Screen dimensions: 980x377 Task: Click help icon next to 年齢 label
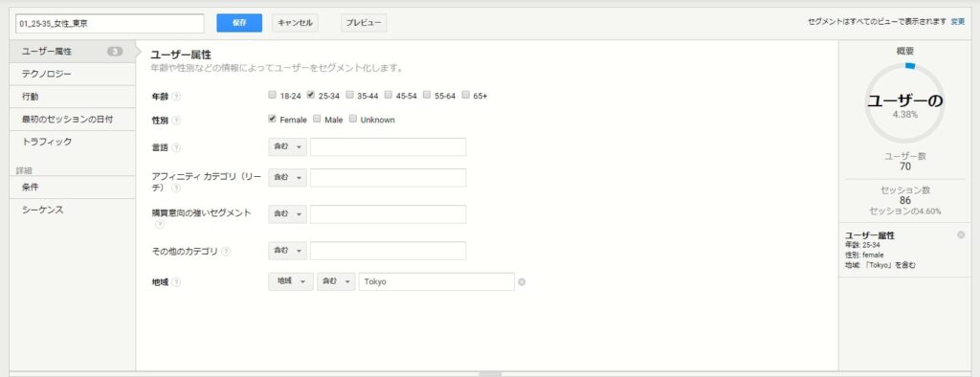click(176, 97)
